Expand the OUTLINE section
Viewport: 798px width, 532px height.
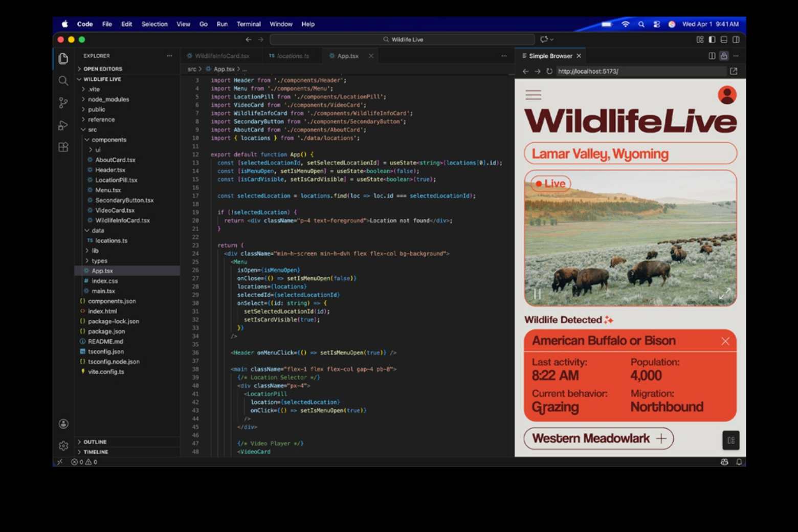coord(95,442)
